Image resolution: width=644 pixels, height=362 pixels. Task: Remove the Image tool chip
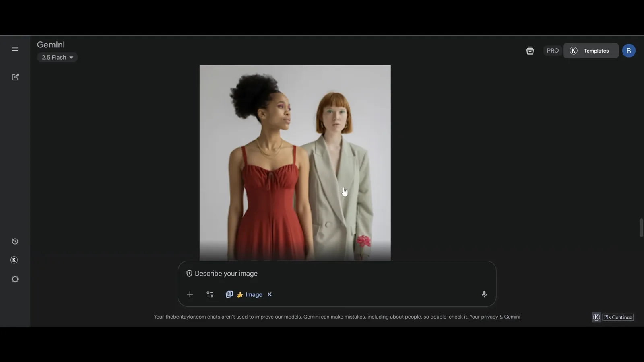(x=270, y=294)
